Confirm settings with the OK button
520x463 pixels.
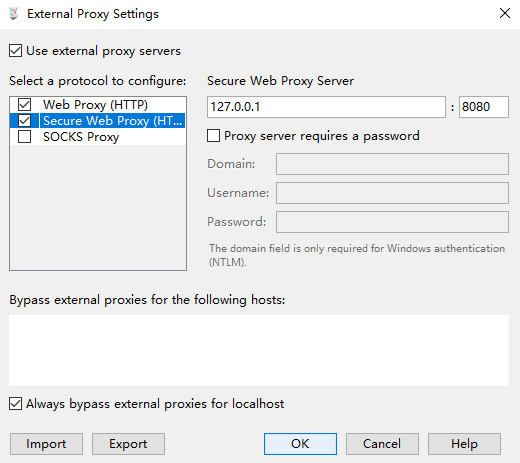tap(300, 444)
